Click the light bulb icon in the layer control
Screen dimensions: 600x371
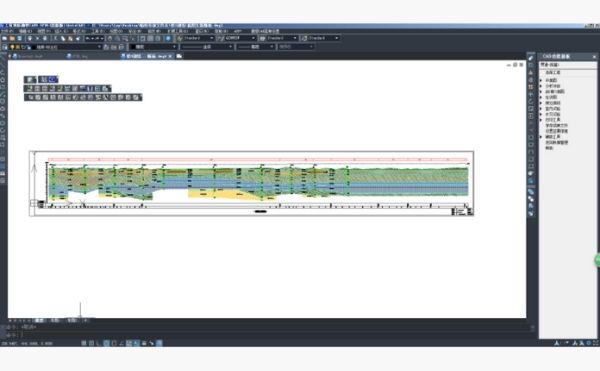click(12, 47)
